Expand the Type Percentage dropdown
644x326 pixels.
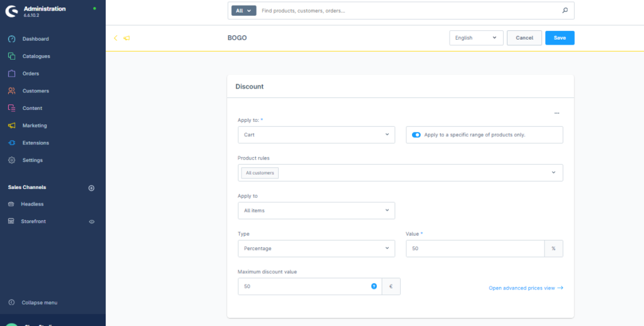316,249
